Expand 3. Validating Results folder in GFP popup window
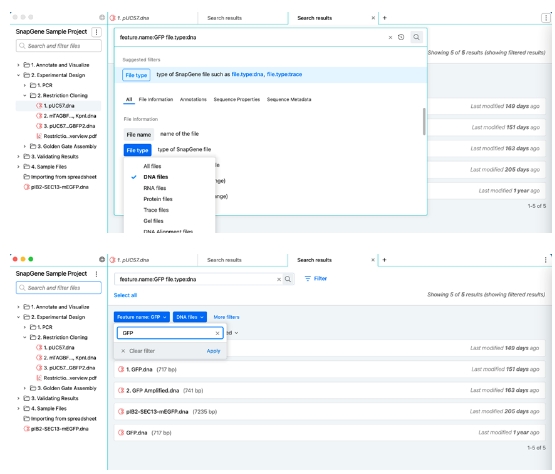Image resolution: width=555 pixels, height=474 pixels. pos(18,398)
